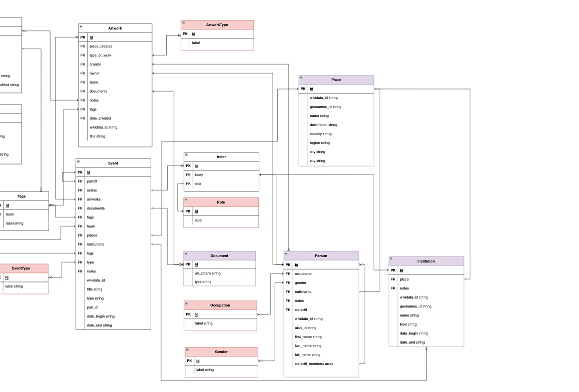Viewport: 579px width, 392px height.
Task: Collapse the Artwork table
Action: pyautogui.click(x=81, y=26)
